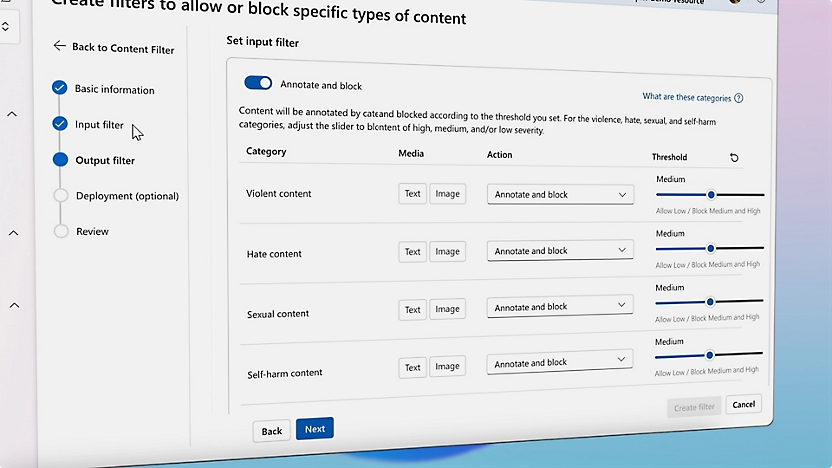
Task: Click the Review step circle
Action: point(62,231)
